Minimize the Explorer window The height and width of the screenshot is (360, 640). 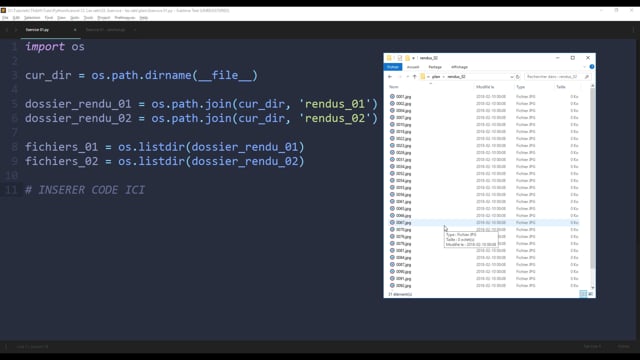[x=558, y=58]
